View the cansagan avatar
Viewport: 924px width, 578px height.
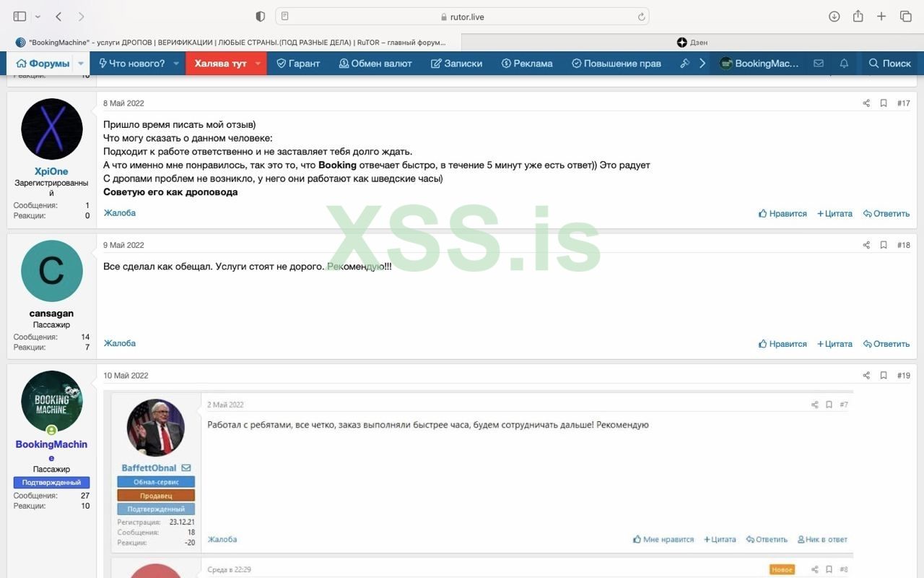tap(52, 271)
